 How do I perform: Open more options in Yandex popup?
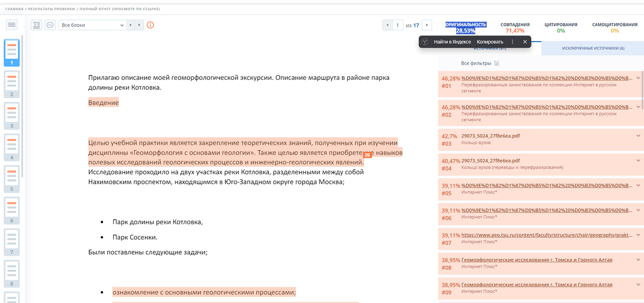pos(513,42)
